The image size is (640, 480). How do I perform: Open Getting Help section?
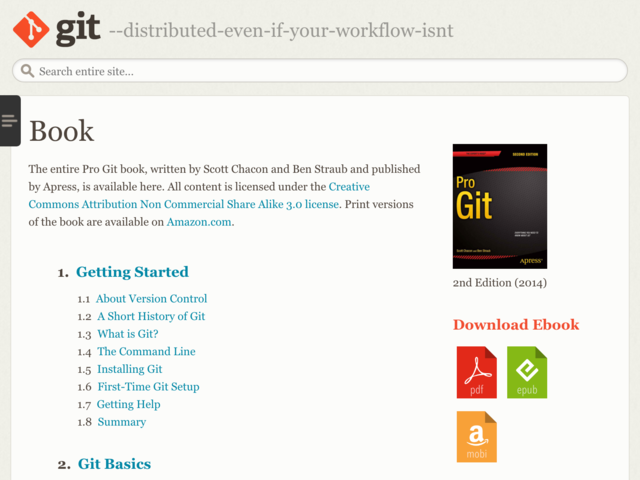coord(129,404)
